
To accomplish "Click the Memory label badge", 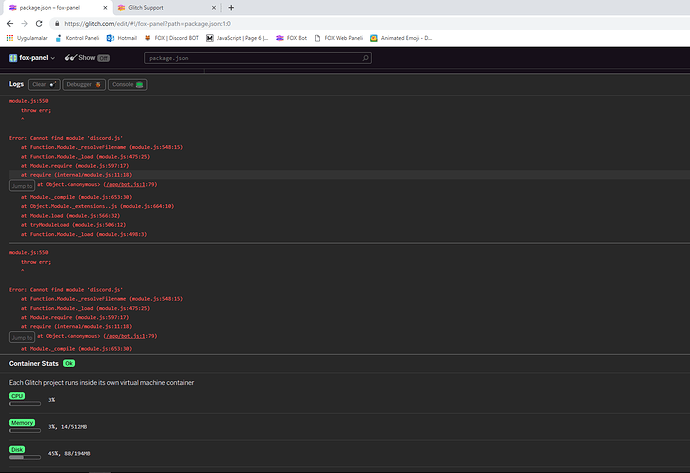I will coord(22,423).
